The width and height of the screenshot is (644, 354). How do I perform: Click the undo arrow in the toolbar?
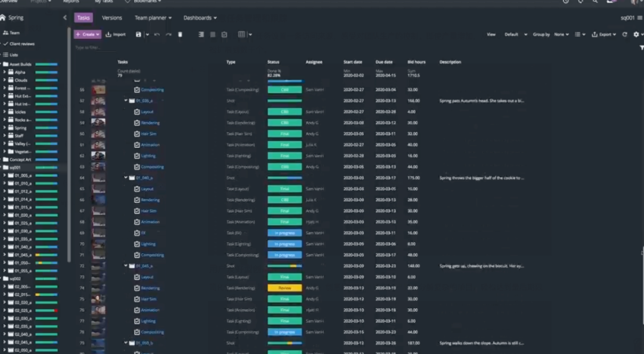click(x=157, y=35)
